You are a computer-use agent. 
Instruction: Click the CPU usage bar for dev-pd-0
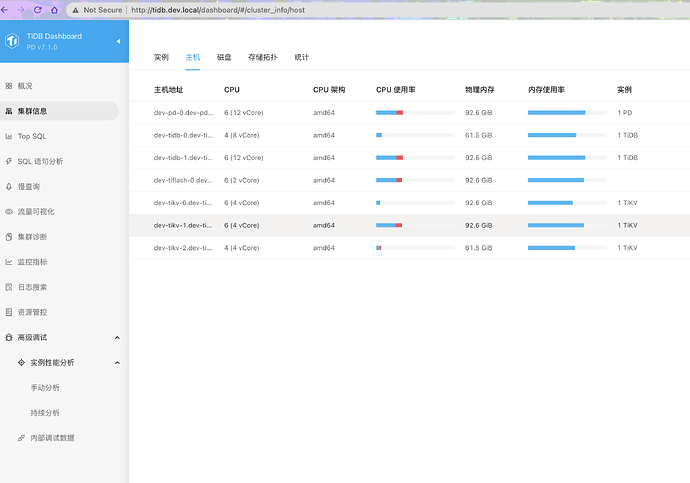[x=415, y=113]
